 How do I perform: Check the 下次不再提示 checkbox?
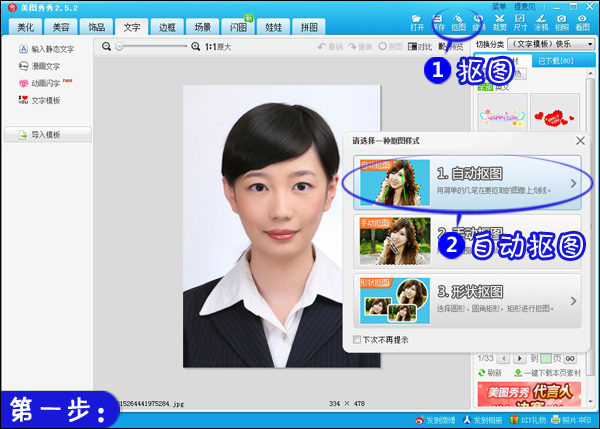pyautogui.click(x=358, y=340)
